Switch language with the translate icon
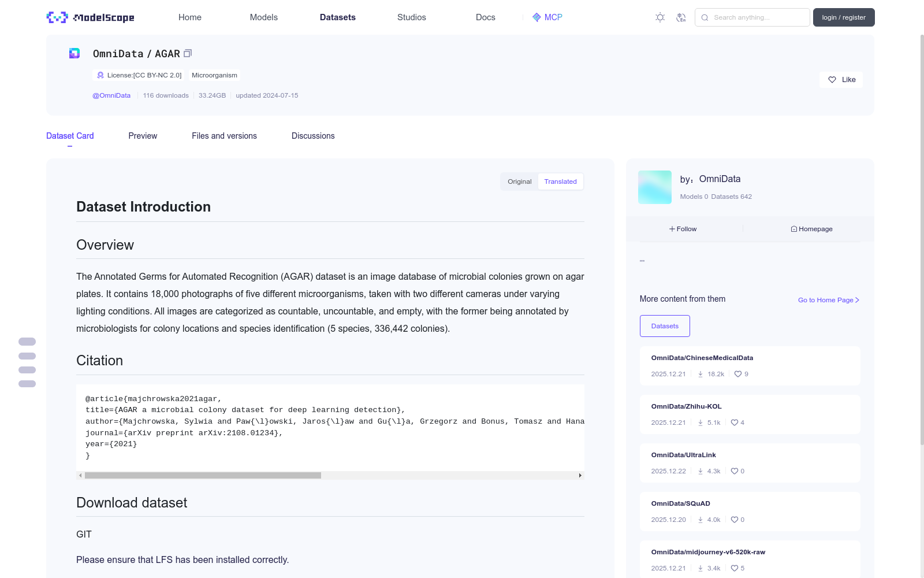This screenshot has height=578, width=924. coord(681,17)
